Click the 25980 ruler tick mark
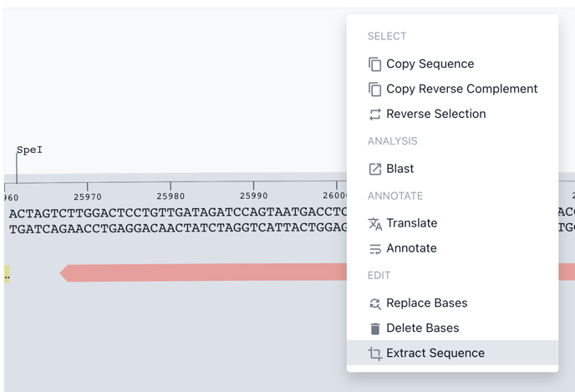575x392 pixels. tap(170, 186)
